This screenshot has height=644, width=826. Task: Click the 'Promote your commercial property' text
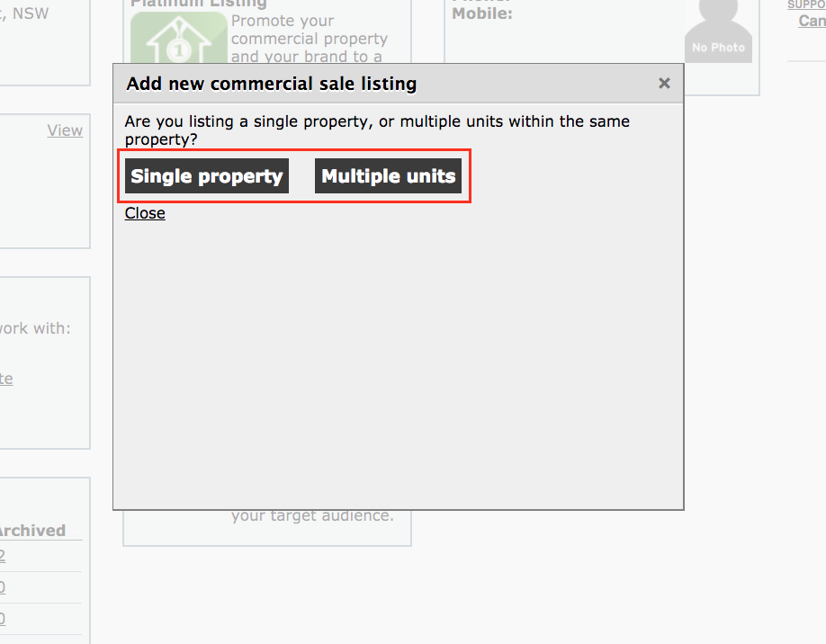tap(310, 30)
